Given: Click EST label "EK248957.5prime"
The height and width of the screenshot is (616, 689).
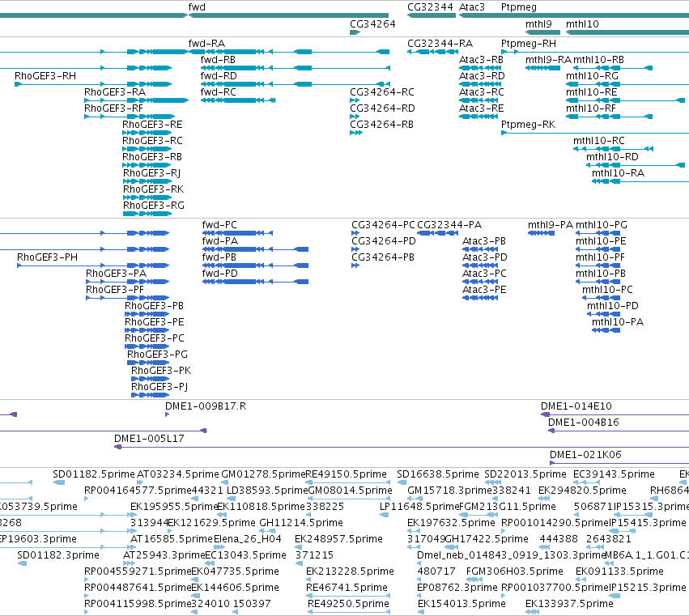Looking at the screenshot, I should [338, 539].
